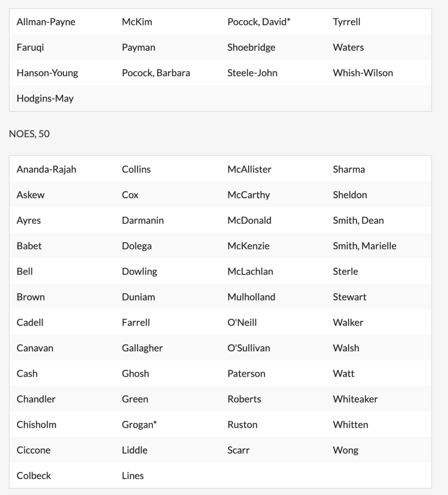
Task: Click the name Mulholland
Action: click(x=251, y=297)
